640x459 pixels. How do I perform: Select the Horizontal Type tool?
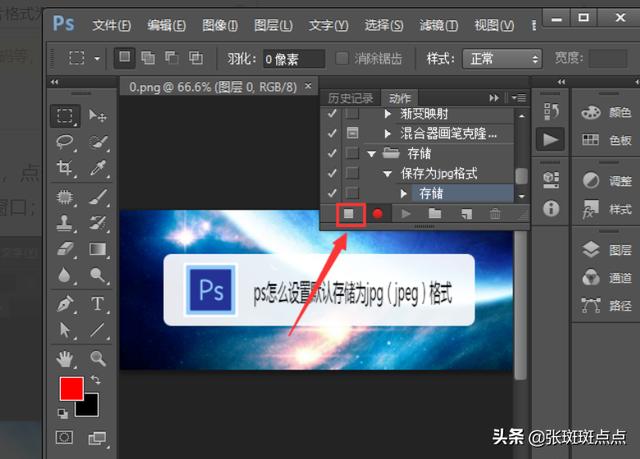click(x=98, y=303)
